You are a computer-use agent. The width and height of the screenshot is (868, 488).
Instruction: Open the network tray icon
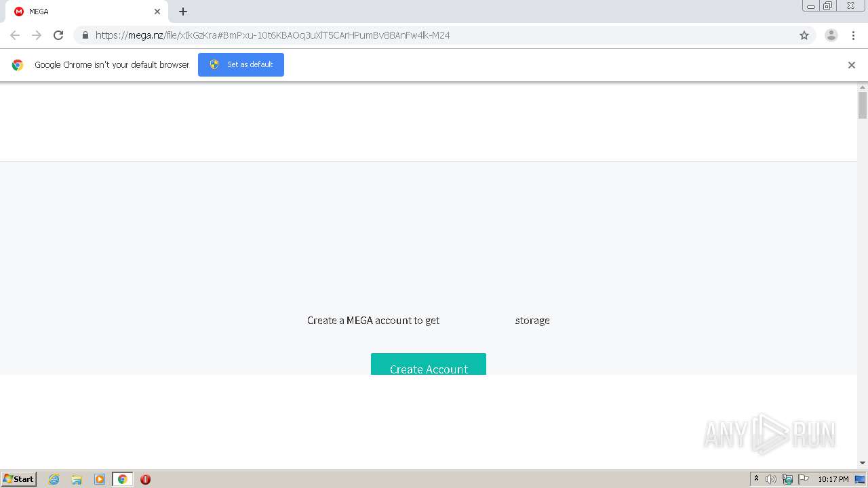pos(787,479)
